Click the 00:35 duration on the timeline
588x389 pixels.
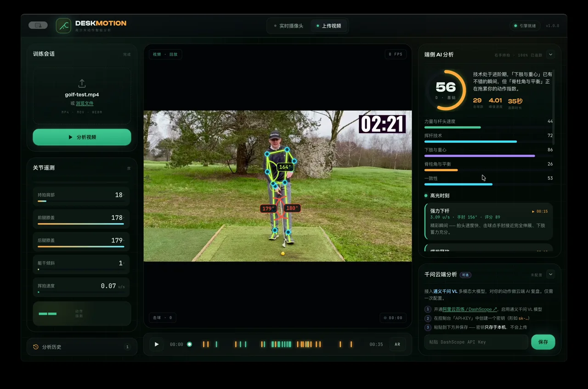click(x=376, y=344)
